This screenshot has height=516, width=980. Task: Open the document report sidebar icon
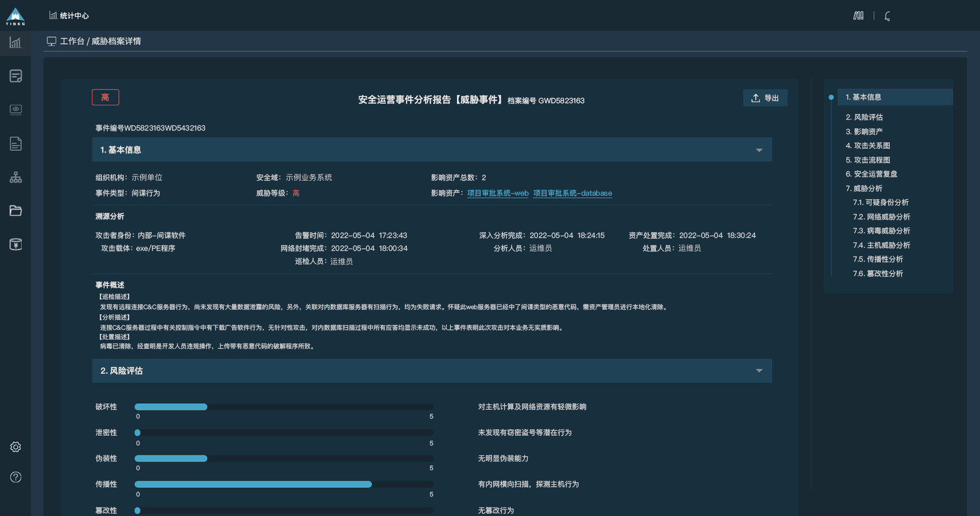click(16, 143)
